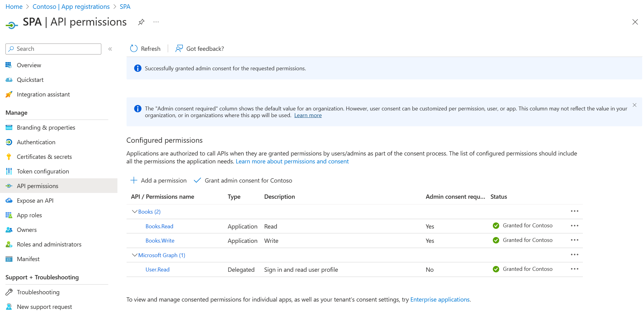Collapse the Books permissions group
Image resolution: width=644 pixels, height=311 pixels.
[x=134, y=211]
